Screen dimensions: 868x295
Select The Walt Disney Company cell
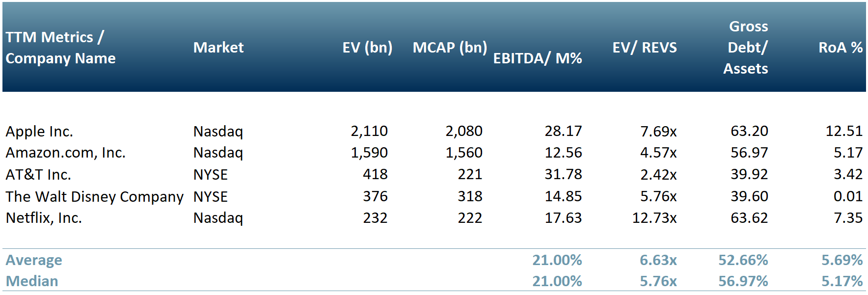[x=94, y=197]
